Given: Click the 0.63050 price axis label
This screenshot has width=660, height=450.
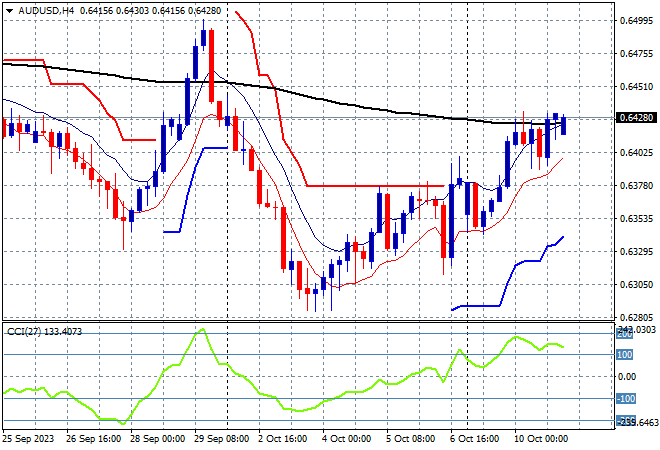Looking at the screenshot, I should click(637, 285).
